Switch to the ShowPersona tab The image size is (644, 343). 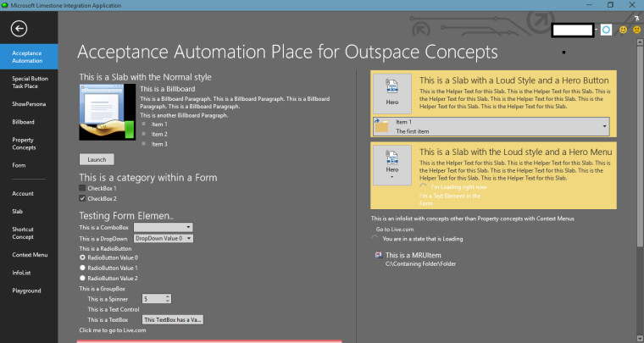pos(29,104)
